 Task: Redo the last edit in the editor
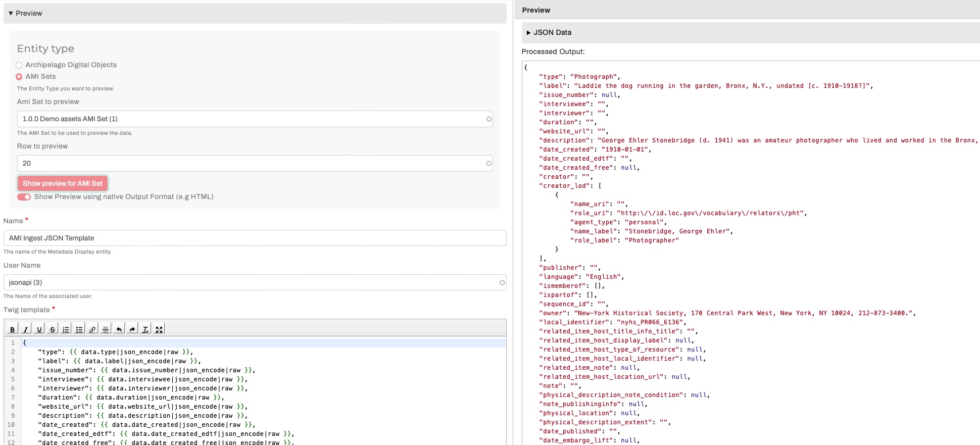132,329
